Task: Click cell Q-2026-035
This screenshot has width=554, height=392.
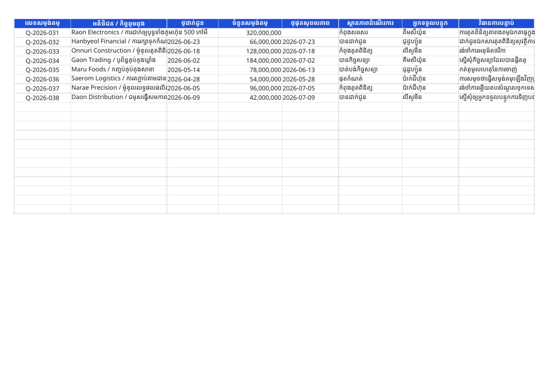Action: (x=42, y=70)
